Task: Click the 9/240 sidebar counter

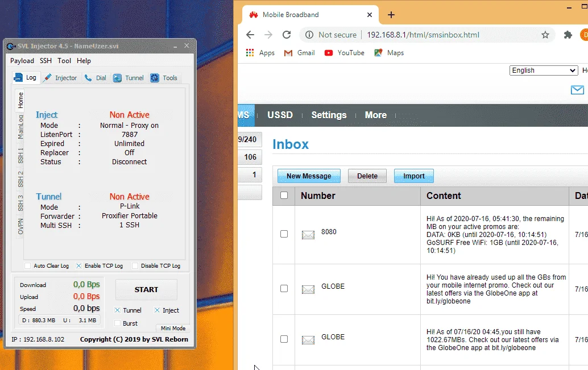Action: [250, 139]
